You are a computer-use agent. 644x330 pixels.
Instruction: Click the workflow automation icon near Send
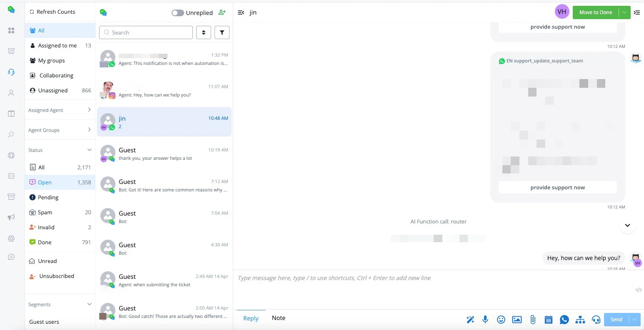[x=580, y=319]
